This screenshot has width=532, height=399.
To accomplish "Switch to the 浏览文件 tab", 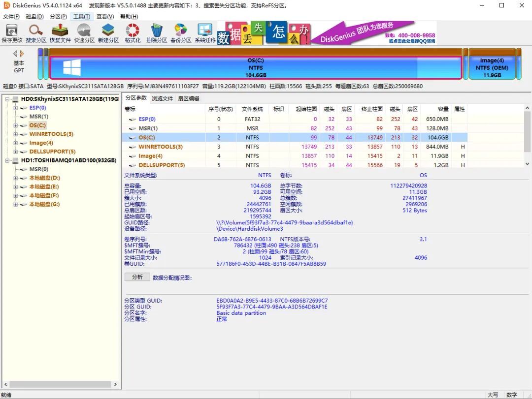I will pos(162,99).
